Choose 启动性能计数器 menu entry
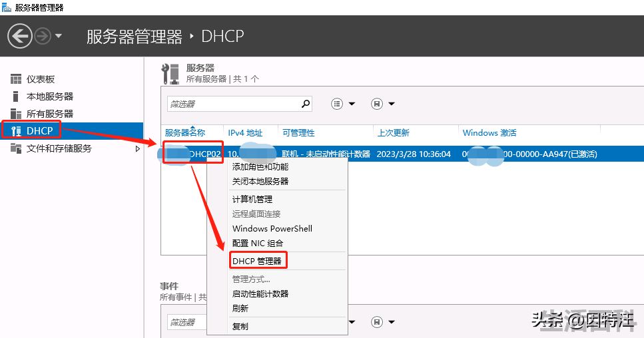Screen dimensions: 644x338 pyautogui.click(x=260, y=293)
